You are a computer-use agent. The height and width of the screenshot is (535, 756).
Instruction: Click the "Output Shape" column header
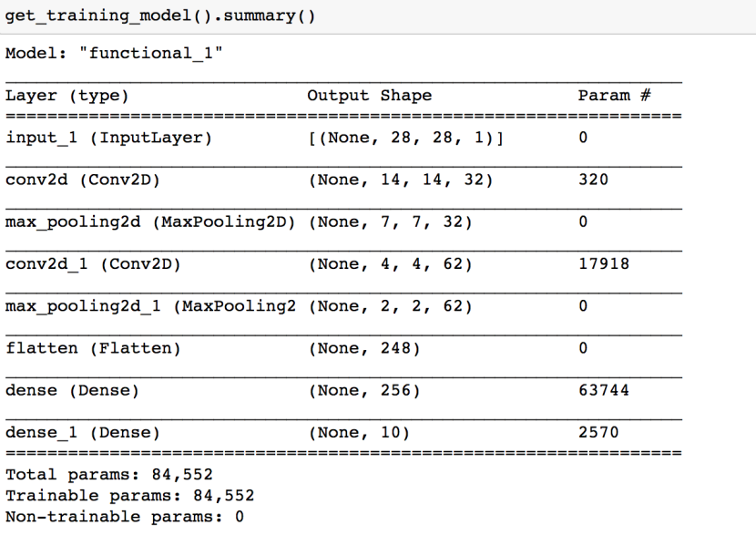[x=369, y=96]
